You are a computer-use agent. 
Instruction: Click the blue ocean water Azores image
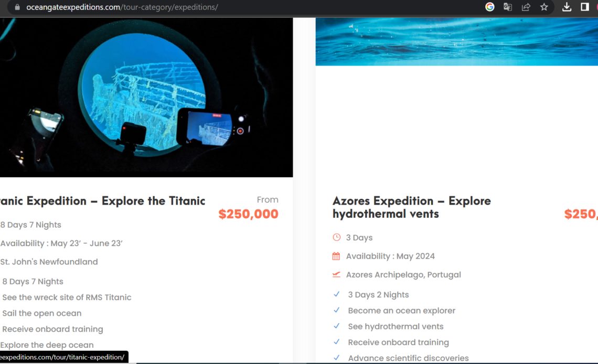pyautogui.click(x=456, y=41)
